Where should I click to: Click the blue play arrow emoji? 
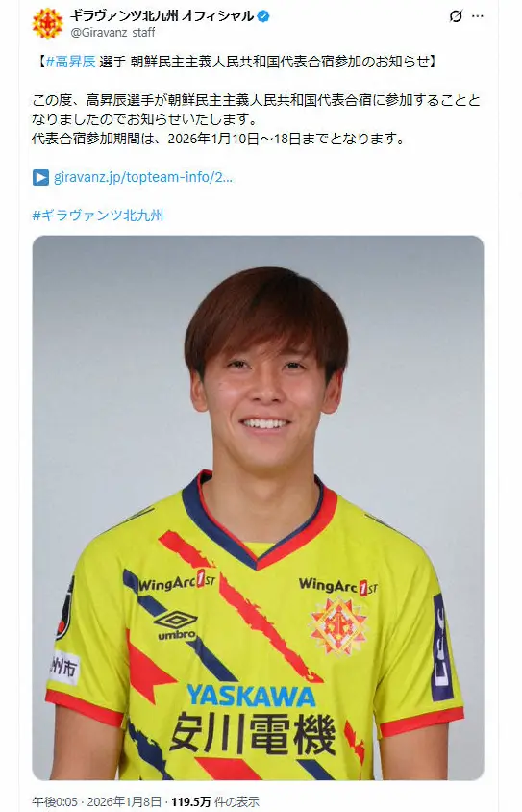pos(41,177)
